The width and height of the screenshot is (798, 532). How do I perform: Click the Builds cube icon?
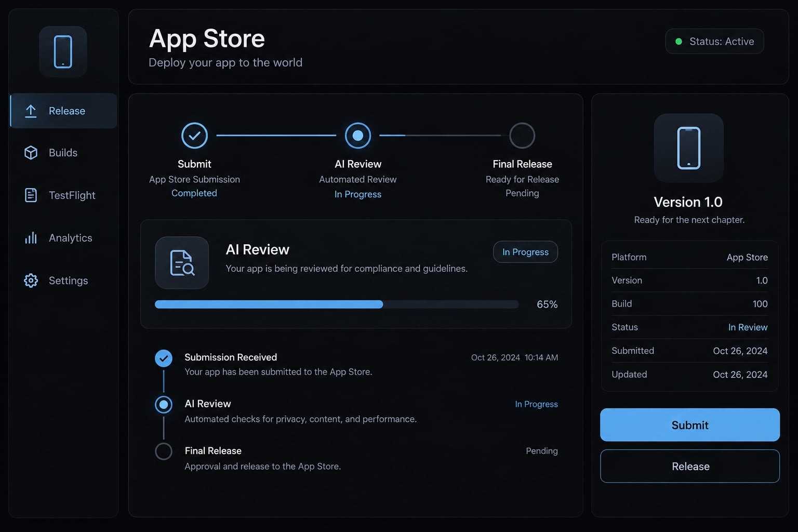(x=31, y=153)
